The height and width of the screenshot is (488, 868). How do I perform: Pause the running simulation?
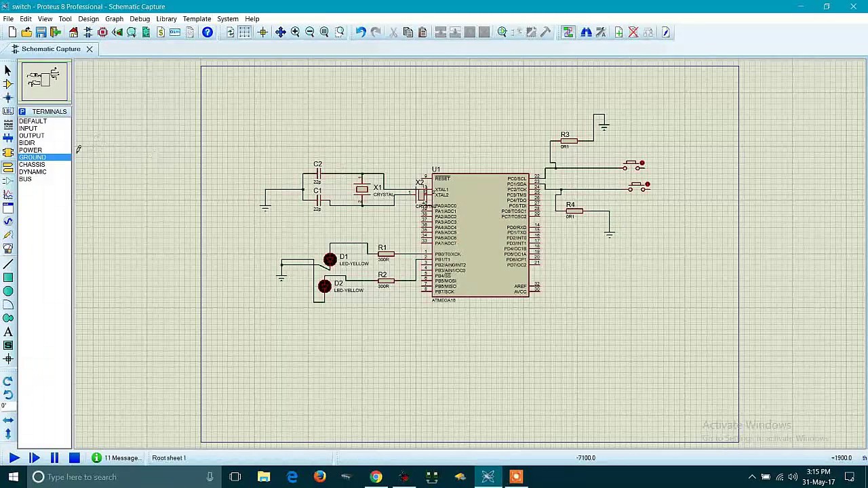[x=54, y=458]
